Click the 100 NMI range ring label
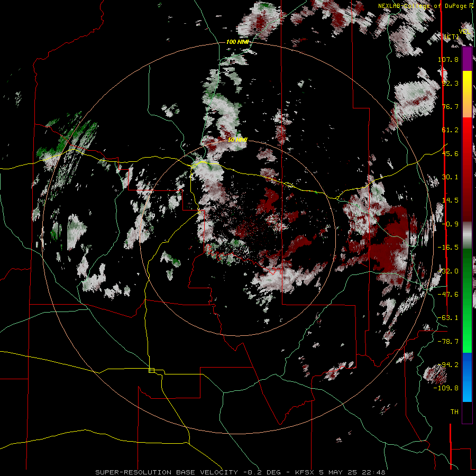The height and width of the screenshot is (476, 476). 237,42
